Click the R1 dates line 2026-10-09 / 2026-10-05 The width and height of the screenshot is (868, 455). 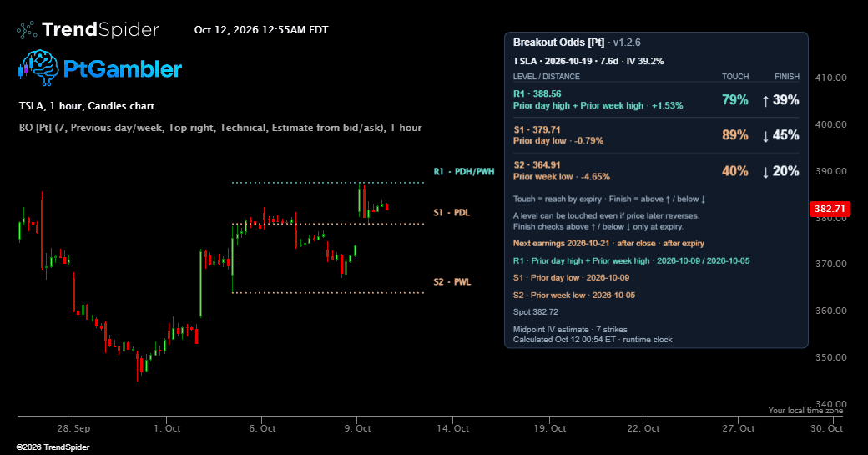click(x=632, y=260)
